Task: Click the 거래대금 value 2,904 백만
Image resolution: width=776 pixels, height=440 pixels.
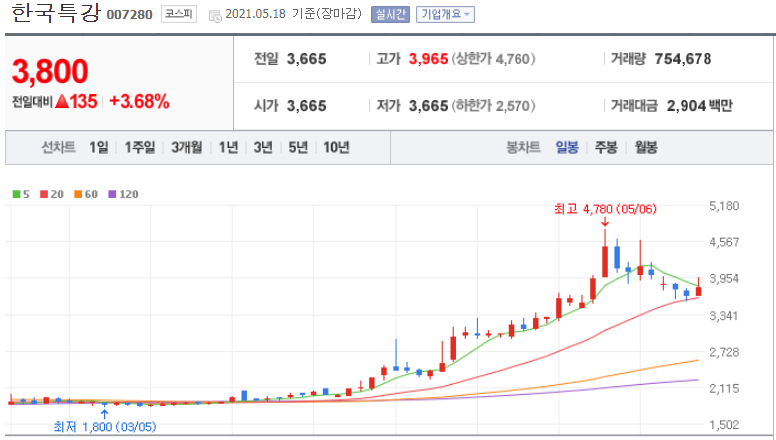Action: pyautogui.click(x=699, y=106)
